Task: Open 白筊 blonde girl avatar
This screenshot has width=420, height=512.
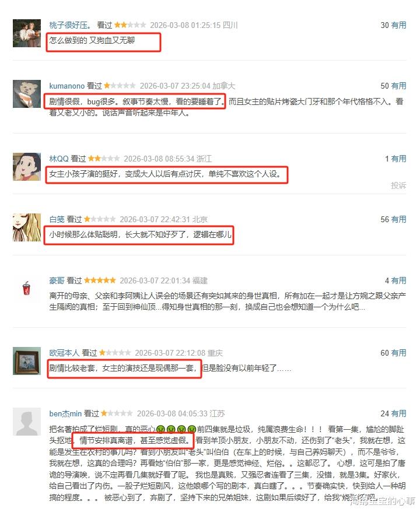Action: 27,227
